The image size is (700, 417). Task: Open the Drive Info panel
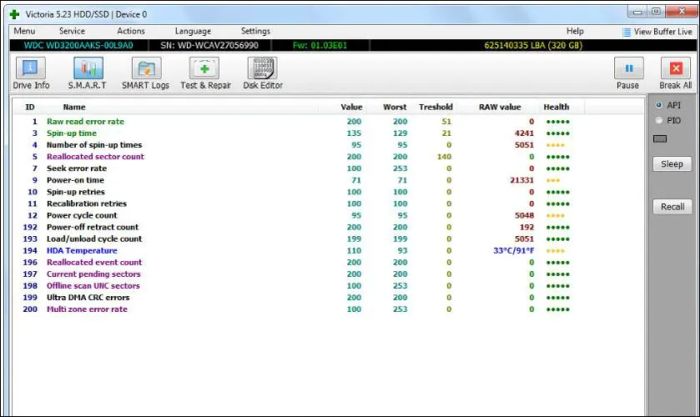(31, 73)
